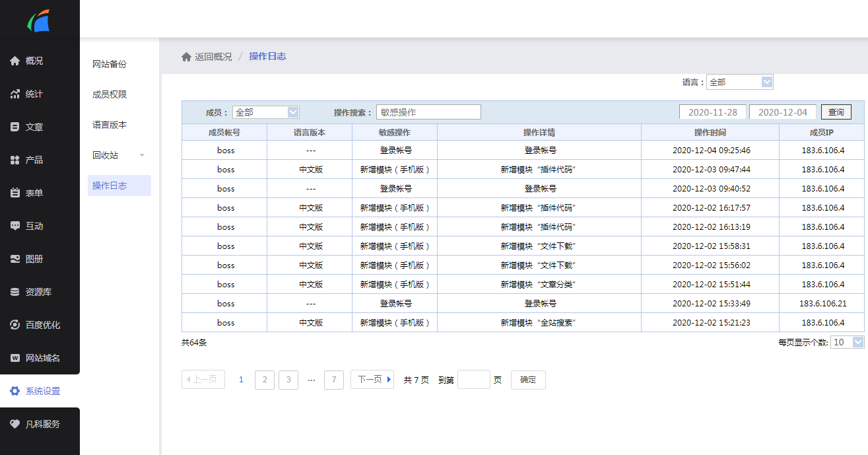The height and width of the screenshot is (455, 868).
Task: Open 互动 chat bubble icon
Action: click(15, 226)
